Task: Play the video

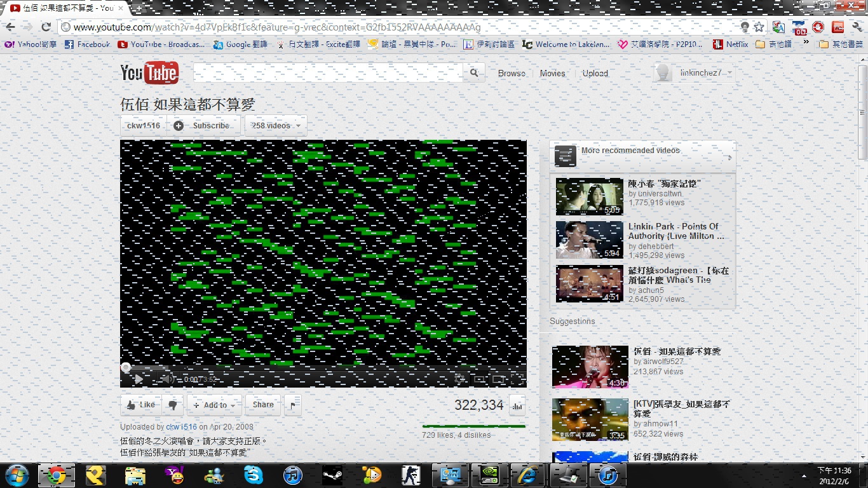Action: pyautogui.click(x=138, y=379)
